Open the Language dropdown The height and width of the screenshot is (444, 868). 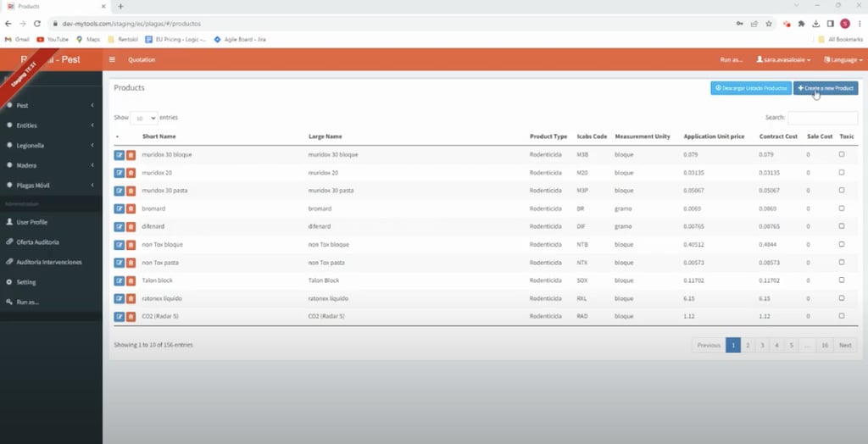click(843, 60)
